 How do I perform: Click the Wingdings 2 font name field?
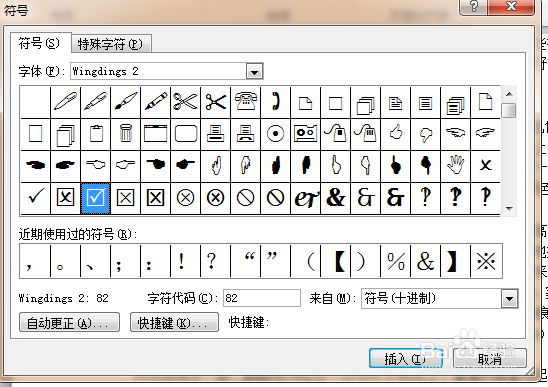pos(159,72)
